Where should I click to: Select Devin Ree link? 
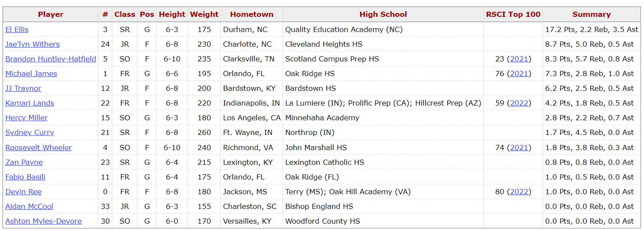coord(23,192)
